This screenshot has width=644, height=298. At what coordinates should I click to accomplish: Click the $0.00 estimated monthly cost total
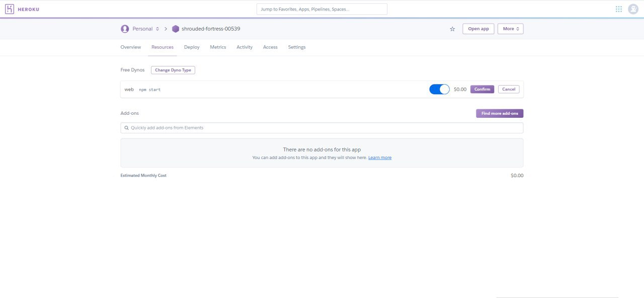517,176
